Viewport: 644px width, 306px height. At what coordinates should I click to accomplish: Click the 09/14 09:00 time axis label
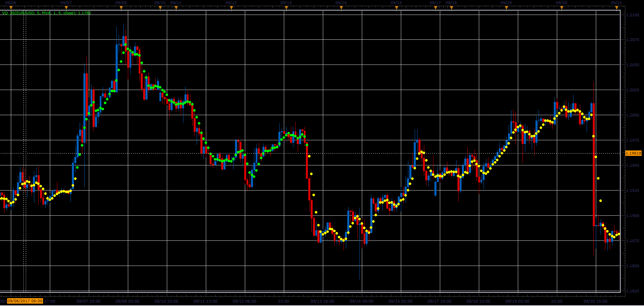(x=362, y=301)
